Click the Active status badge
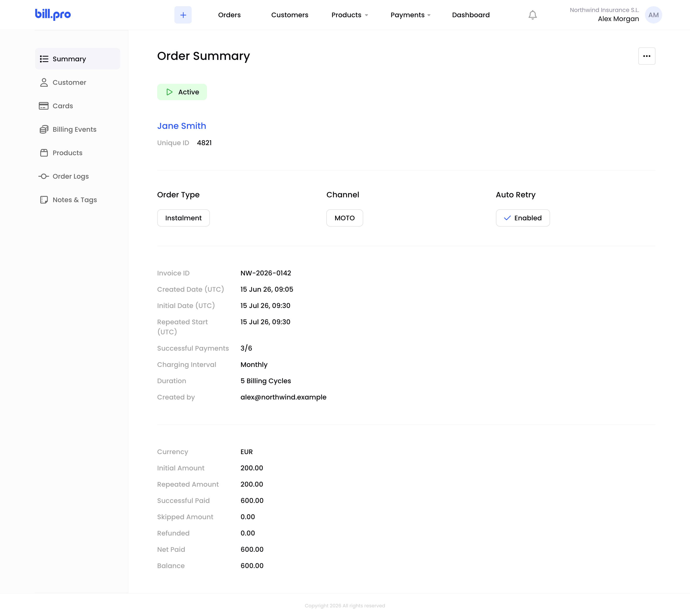This screenshot has width=690, height=616. coord(182,92)
